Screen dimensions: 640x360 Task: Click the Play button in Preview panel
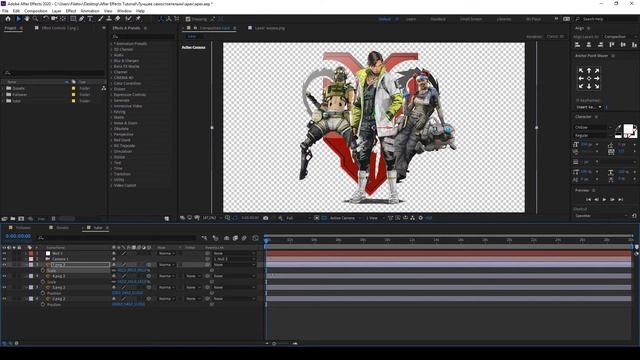(604, 200)
